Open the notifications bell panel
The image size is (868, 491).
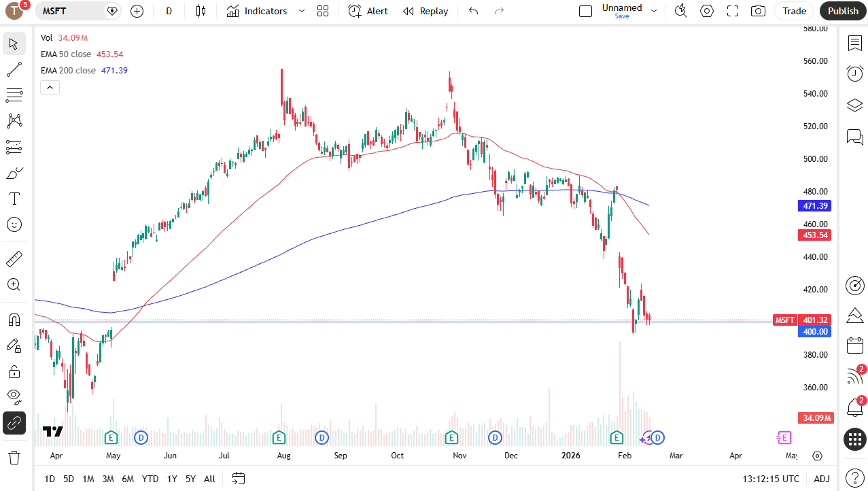pos(854,408)
